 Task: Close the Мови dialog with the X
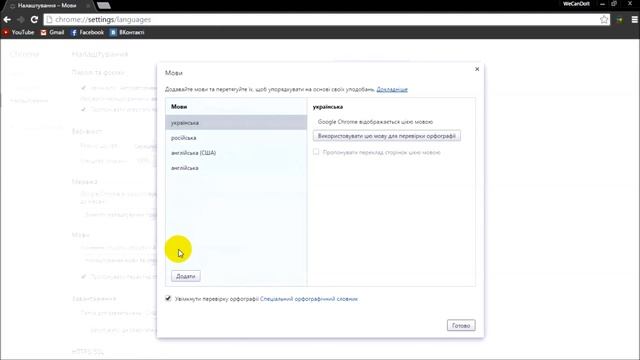click(477, 69)
